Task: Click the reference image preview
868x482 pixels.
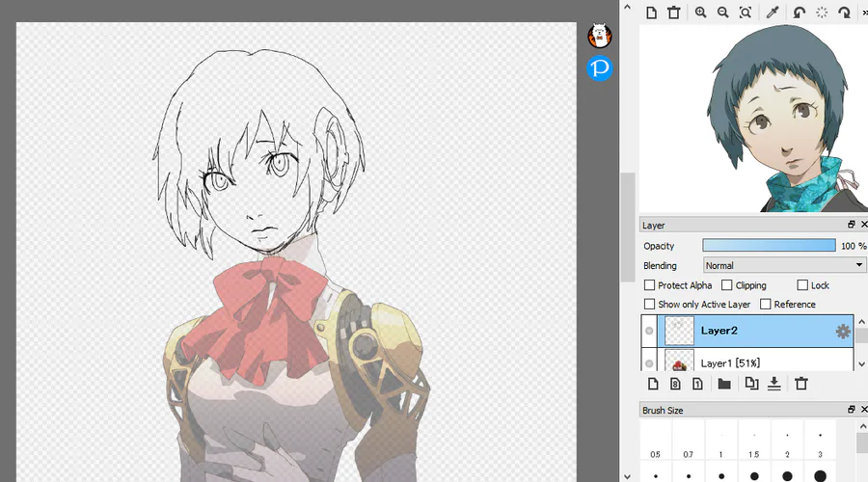Action: click(754, 119)
